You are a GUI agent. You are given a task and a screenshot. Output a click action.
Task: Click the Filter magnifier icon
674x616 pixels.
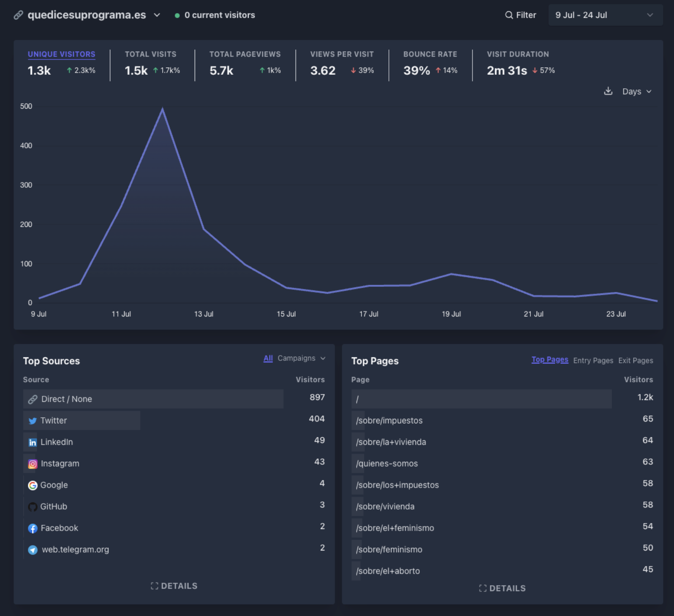coord(509,15)
